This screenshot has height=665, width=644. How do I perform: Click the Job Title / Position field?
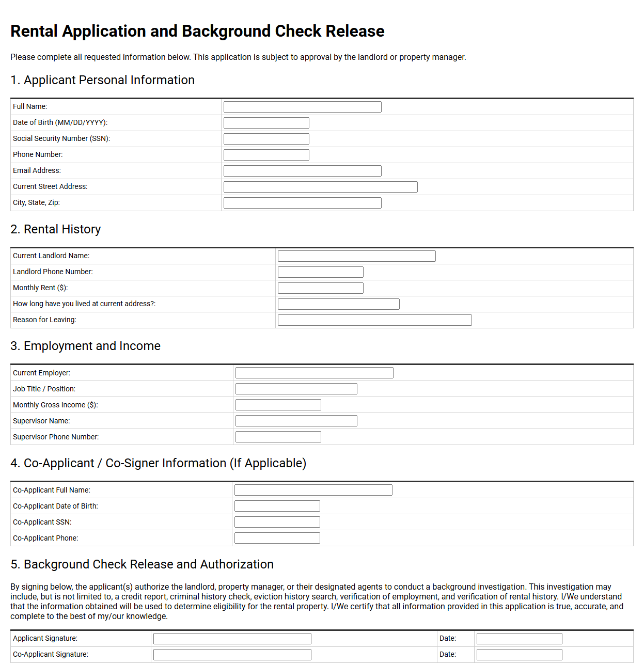(296, 389)
